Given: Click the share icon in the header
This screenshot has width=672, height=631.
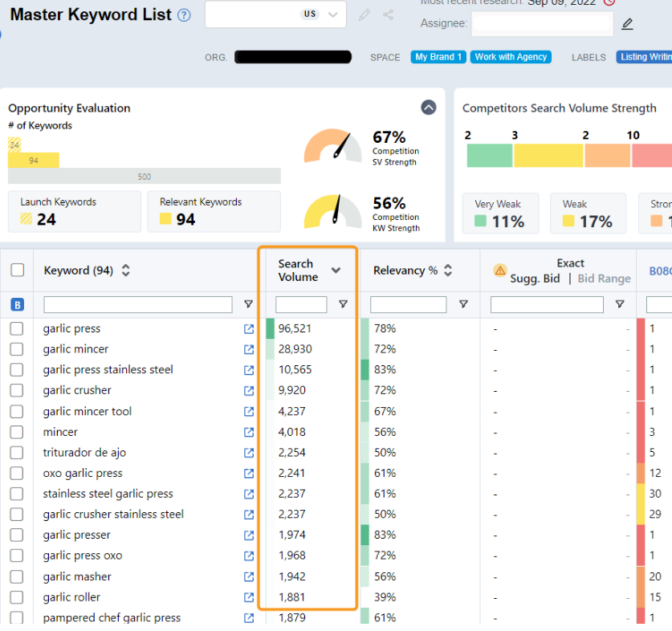Looking at the screenshot, I should [x=389, y=15].
